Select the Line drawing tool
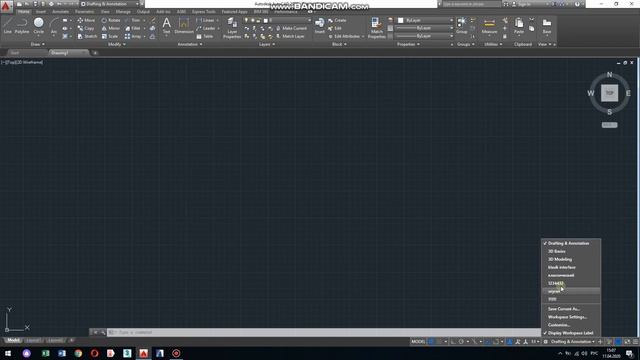640x360 pixels. coord(8,26)
